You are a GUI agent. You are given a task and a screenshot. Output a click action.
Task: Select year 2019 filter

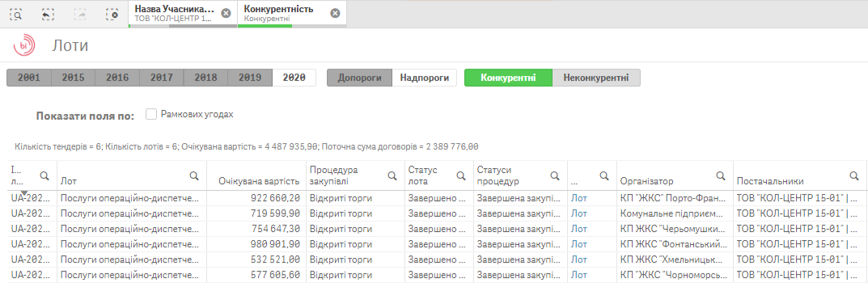pyautogui.click(x=250, y=78)
